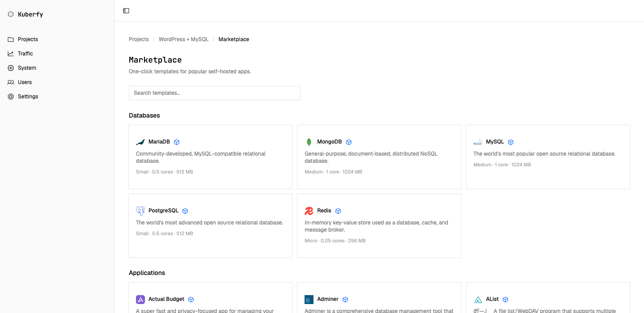This screenshot has width=644, height=313.
Task: Click the Marketplace breadcrumb item
Action: point(234,39)
